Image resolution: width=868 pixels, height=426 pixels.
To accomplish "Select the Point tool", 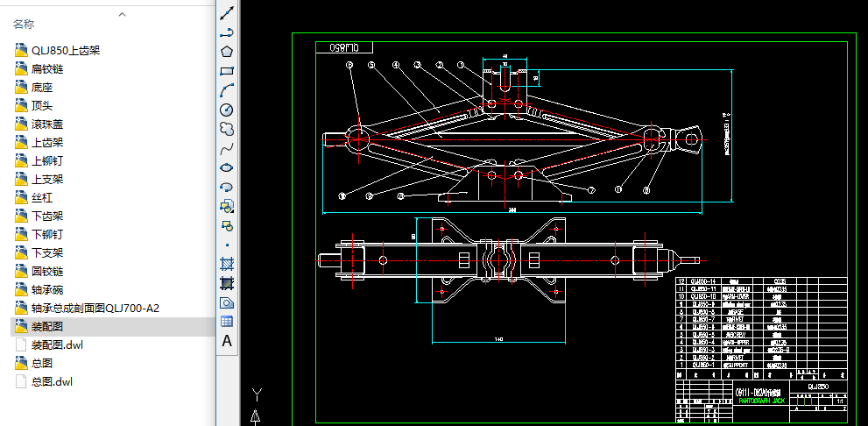I will point(227,245).
